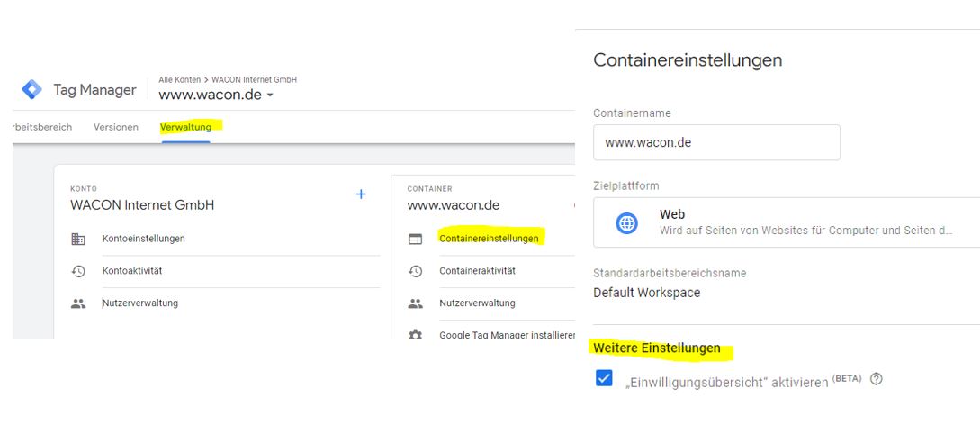Select the Verwaltung tab
The height and width of the screenshot is (434, 980).
pyautogui.click(x=185, y=127)
